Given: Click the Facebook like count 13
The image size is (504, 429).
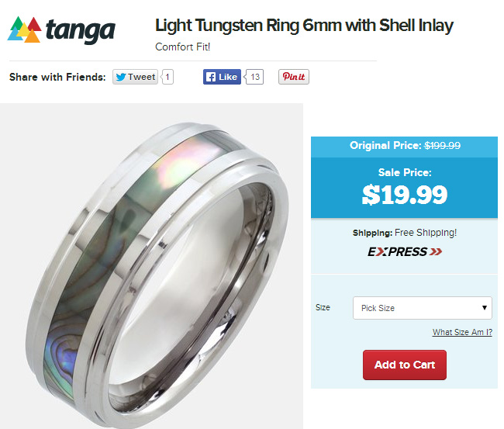Looking at the screenshot, I should (x=254, y=77).
